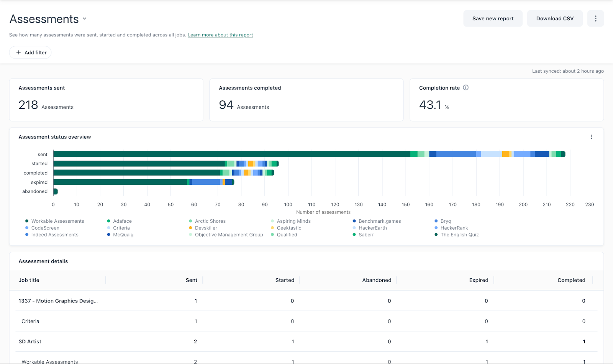Toggle Workable Assessments legend series
The width and height of the screenshot is (613, 364).
tap(57, 221)
